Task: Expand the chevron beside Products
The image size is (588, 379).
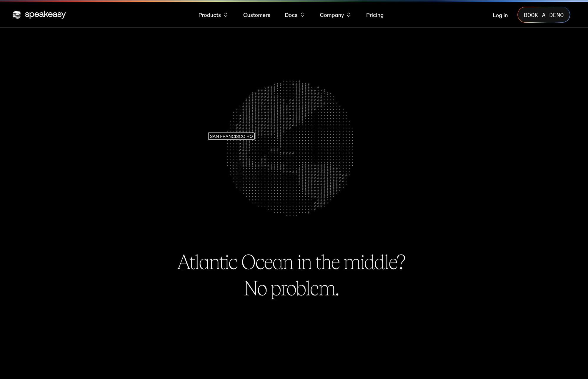Action: pyautogui.click(x=226, y=15)
